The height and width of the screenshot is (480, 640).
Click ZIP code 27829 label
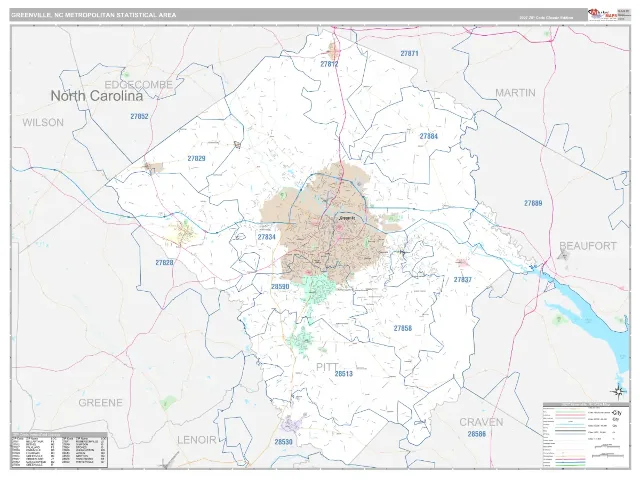[x=196, y=158]
